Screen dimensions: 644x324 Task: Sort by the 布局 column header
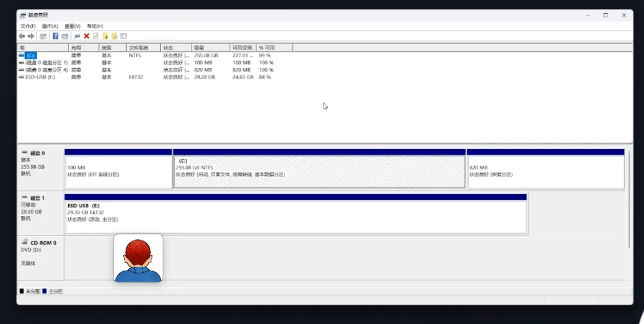coord(84,48)
